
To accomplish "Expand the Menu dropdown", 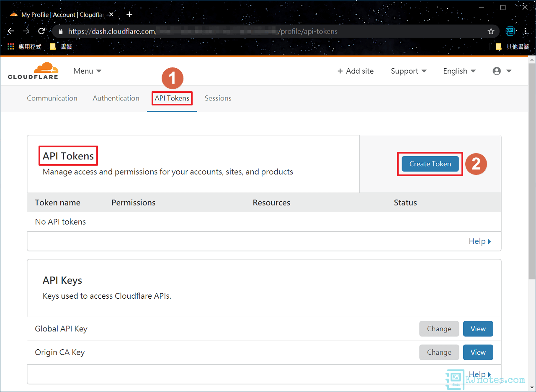I will (88, 71).
